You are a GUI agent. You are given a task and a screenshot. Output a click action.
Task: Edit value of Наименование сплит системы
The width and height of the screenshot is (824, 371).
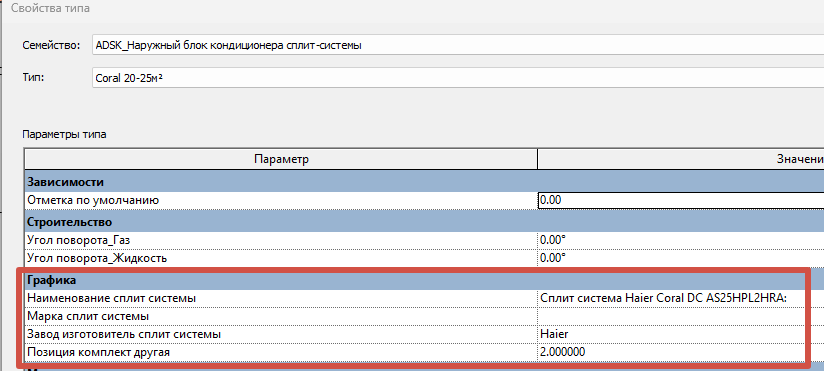click(681, 298)
